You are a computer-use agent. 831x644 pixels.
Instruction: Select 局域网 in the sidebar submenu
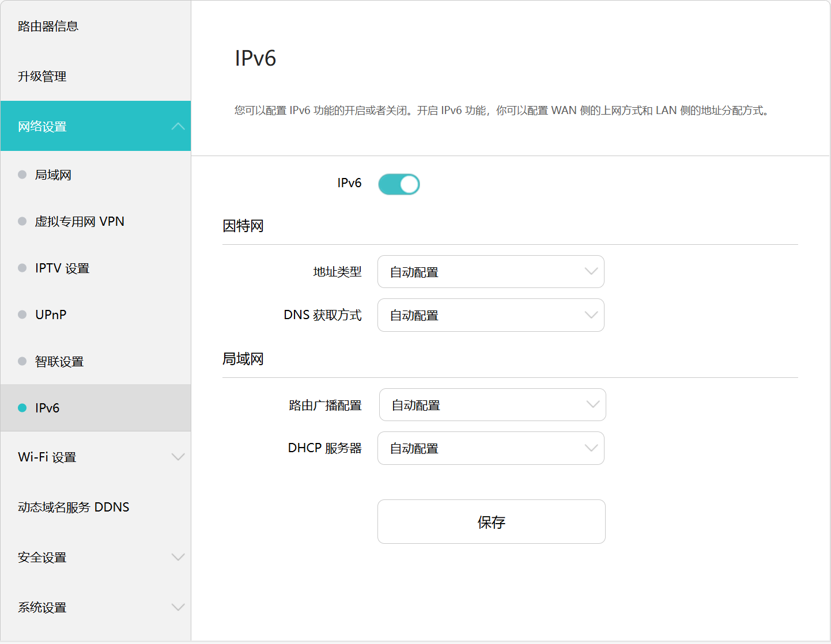[x=96, y=175]
